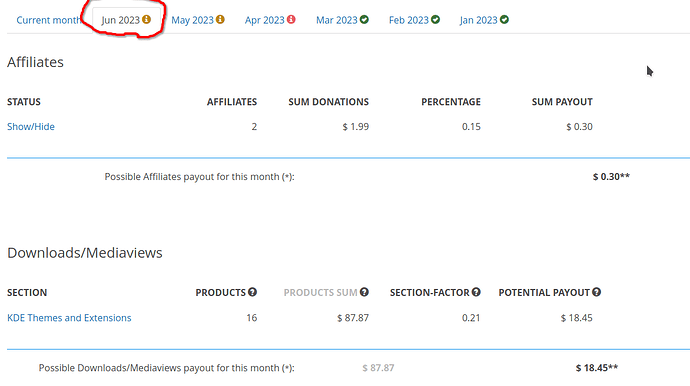Viewport: 690px width, 386px height.
Task: Click the STATUS column header
Action: pos(24,102)
